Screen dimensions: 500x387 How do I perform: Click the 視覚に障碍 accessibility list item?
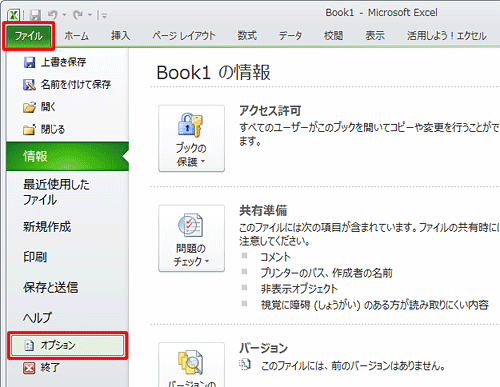(x=375, y=305)
